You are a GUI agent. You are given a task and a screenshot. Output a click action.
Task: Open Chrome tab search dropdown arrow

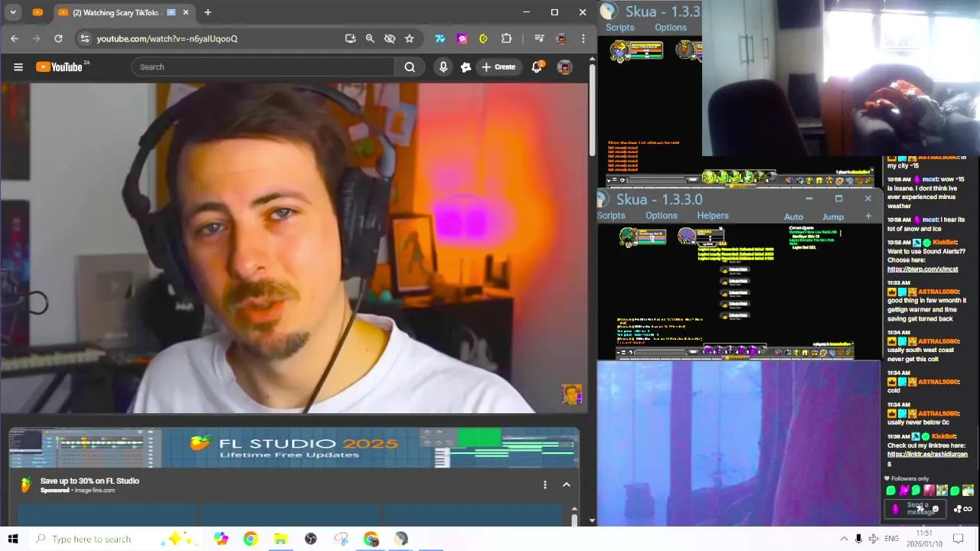(x=13, y=12)
